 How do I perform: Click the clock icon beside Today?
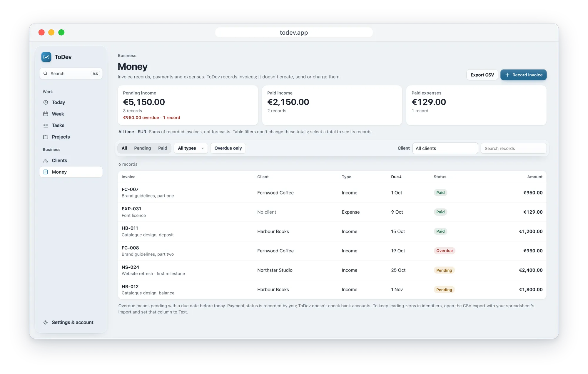(x=46, y=102)
